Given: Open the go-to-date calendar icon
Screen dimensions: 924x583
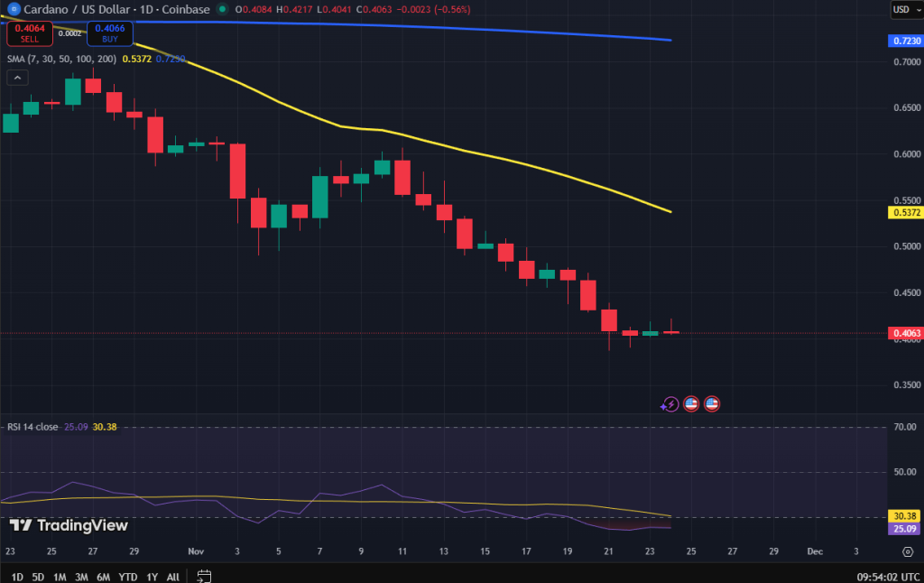Looking at the screenshot, I should click(204, 576).
